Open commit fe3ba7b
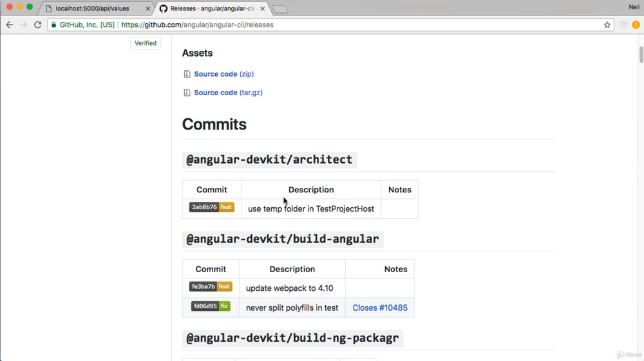The width and height of the screenshot is (644, 361). pos(204,286)
